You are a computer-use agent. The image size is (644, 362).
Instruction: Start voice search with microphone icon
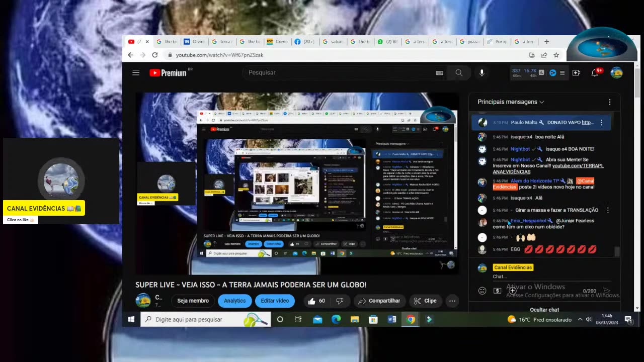tap(481, 73)
